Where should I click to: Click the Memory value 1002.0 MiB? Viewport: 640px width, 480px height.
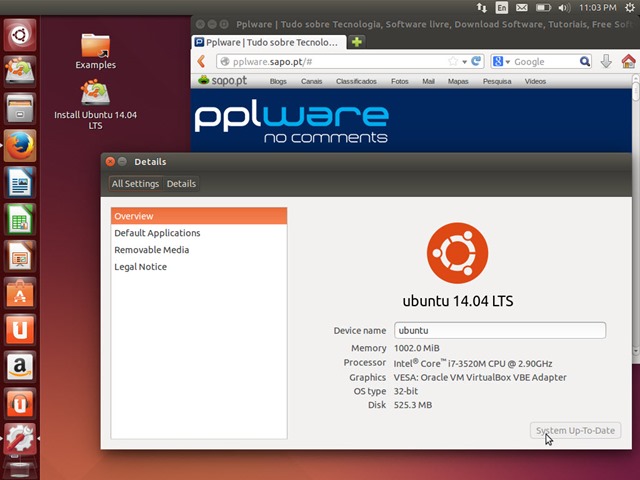(416, 348)
